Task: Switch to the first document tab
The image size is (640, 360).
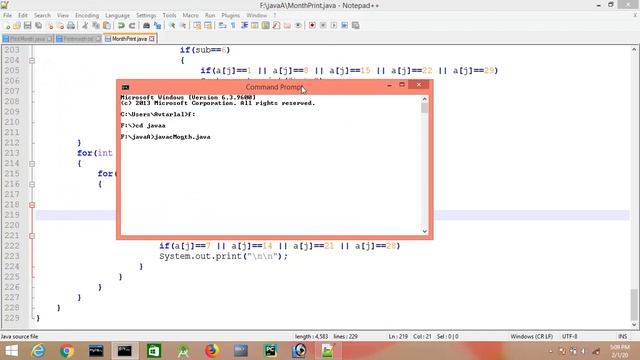Action: tap(27, 39)
